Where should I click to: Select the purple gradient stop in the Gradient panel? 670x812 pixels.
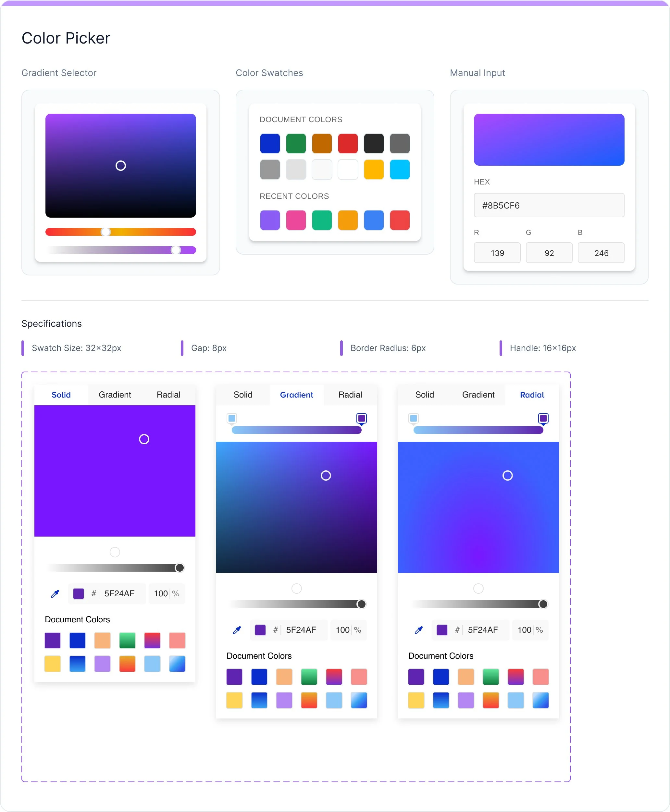tap(361, 418)
